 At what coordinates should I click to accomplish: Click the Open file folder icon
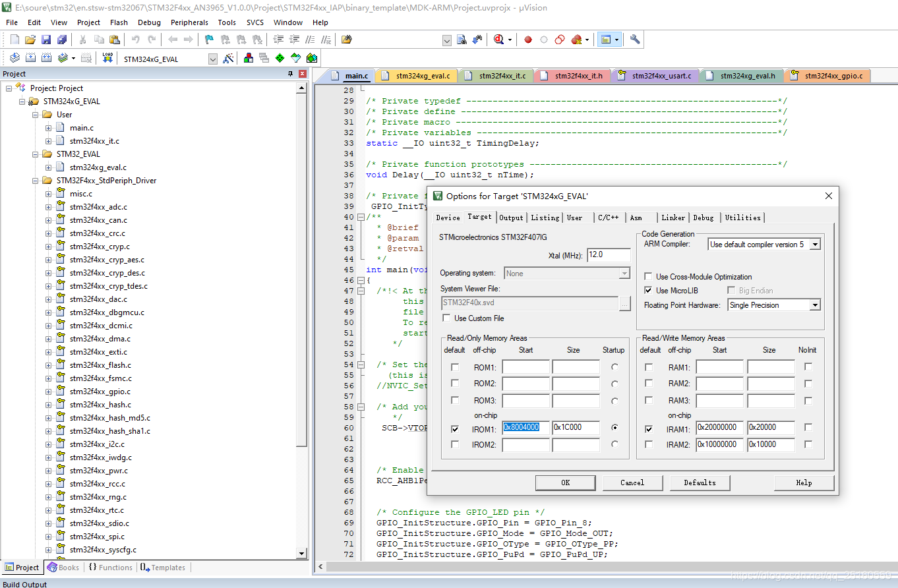(30, 40)
